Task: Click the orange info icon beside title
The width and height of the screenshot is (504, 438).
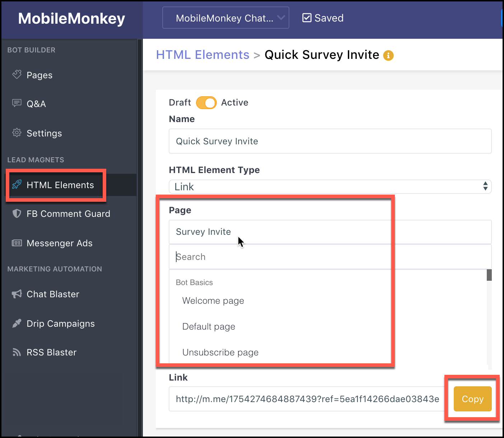Action: [x=388, y=56]
